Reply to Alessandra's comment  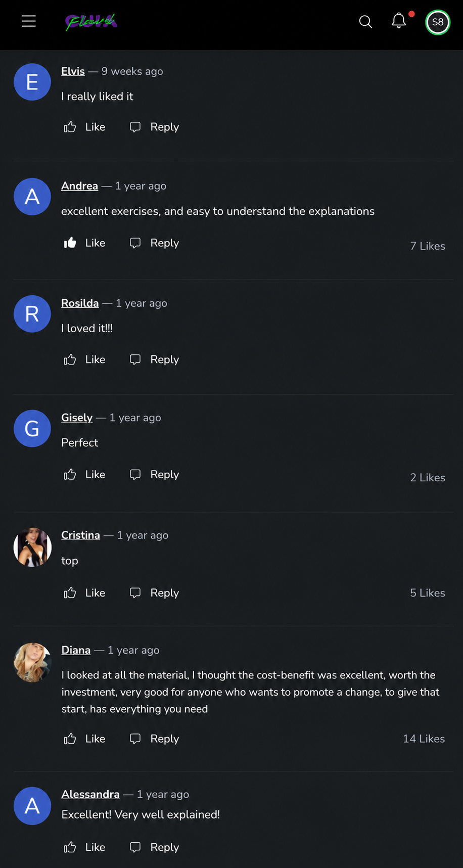154,847
